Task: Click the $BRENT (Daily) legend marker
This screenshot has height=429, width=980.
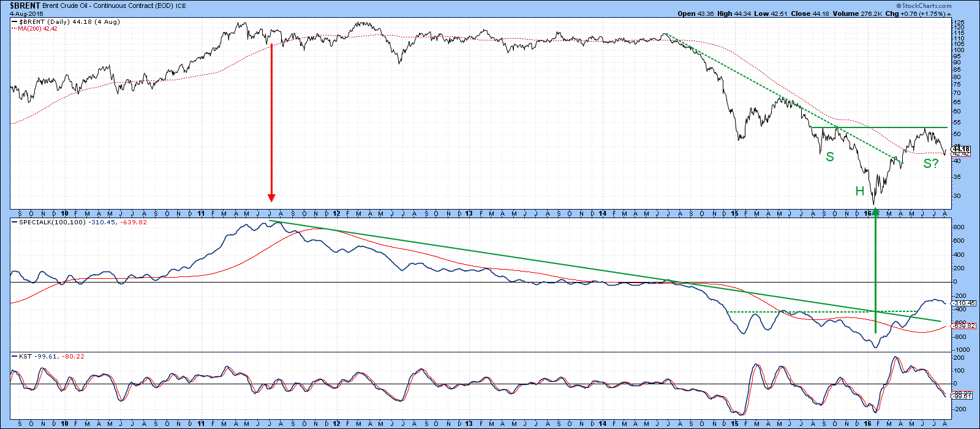Action: pyautogui.click(x=15, y=21)
